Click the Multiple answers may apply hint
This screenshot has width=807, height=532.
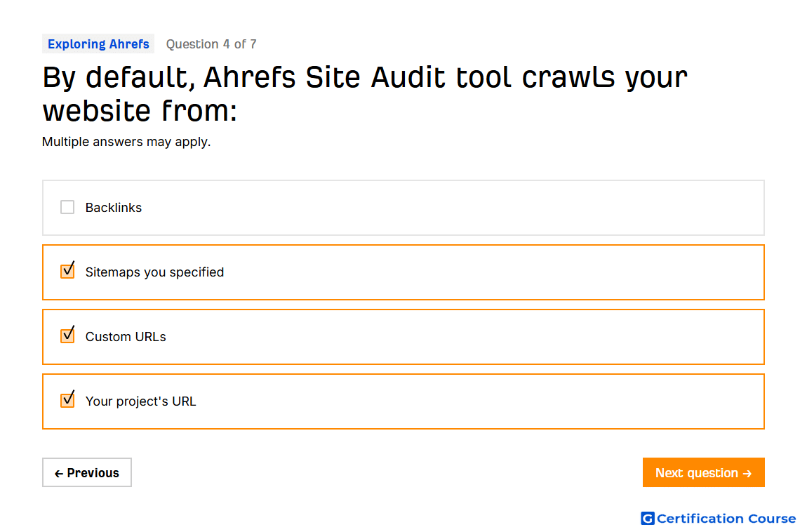pyautogui.click(x=126, y=142)
